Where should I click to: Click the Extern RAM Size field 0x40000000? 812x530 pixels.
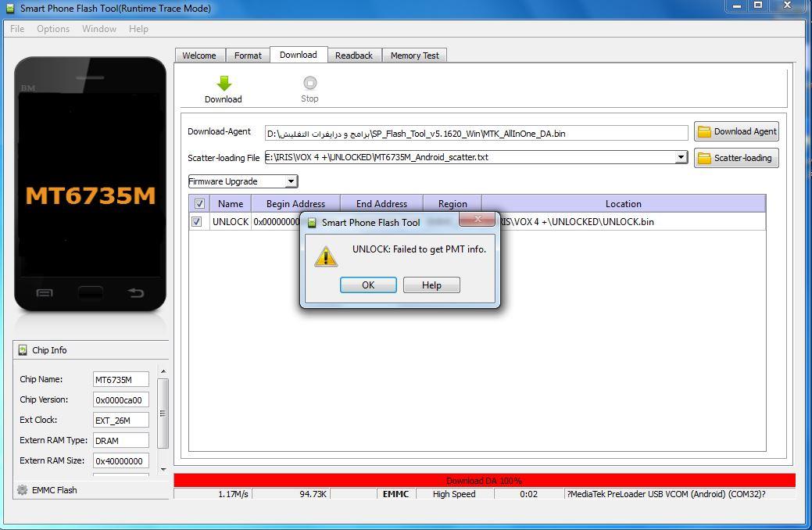(x=120, y=461)
